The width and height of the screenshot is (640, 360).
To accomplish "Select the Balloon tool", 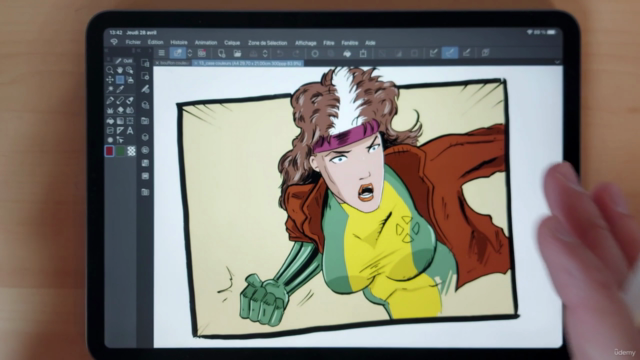I will pos(110,140).
